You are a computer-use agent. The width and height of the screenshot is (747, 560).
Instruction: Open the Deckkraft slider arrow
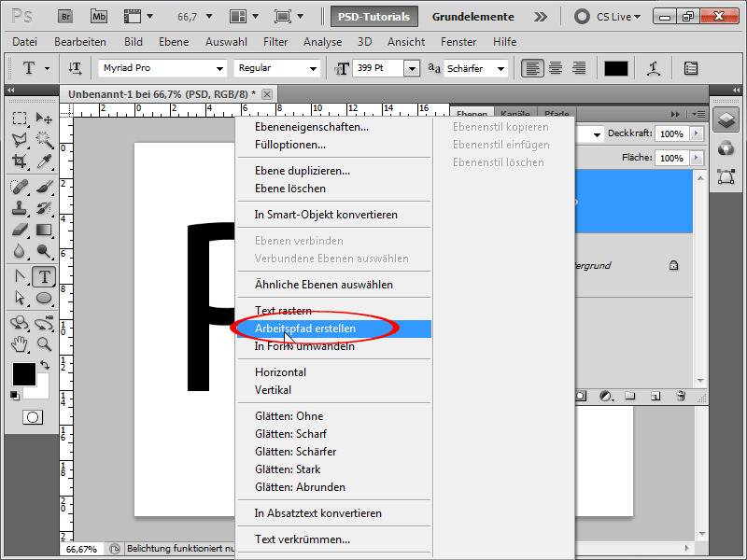click(697, 133)
